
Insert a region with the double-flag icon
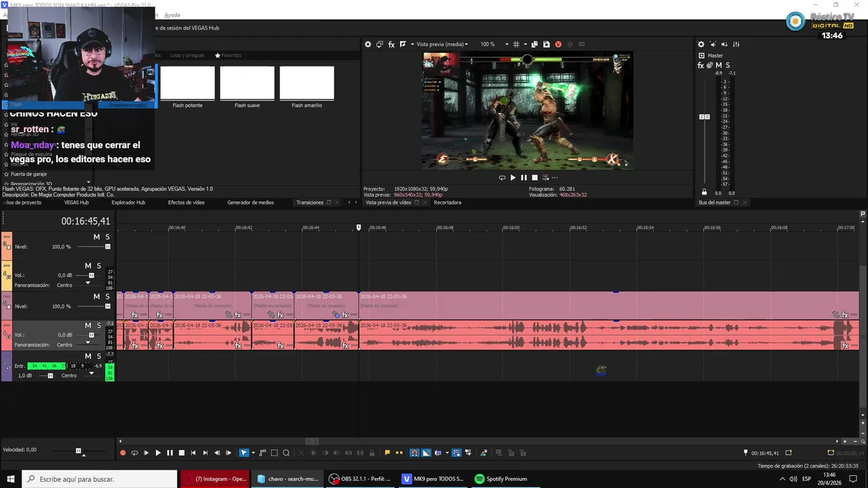(399, 453)
